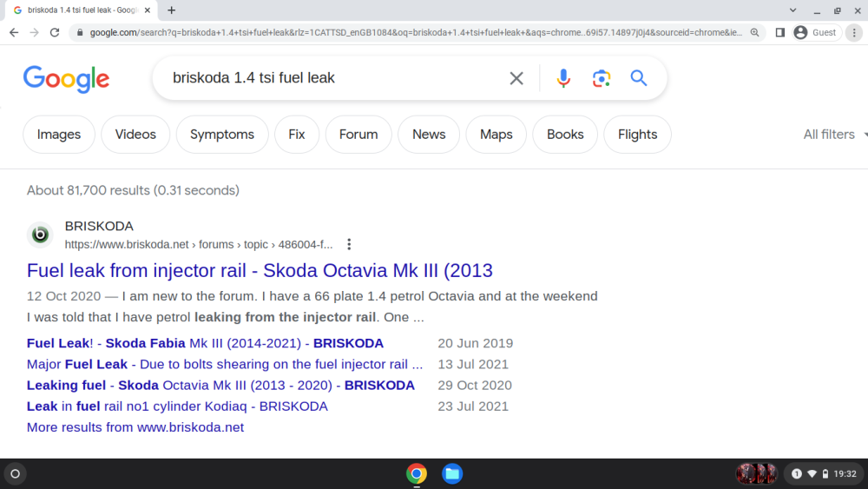The width and height of the screenshot is (868, 489).
Task: Open the Files app from the shelf
Action: [x=452, y=473]
